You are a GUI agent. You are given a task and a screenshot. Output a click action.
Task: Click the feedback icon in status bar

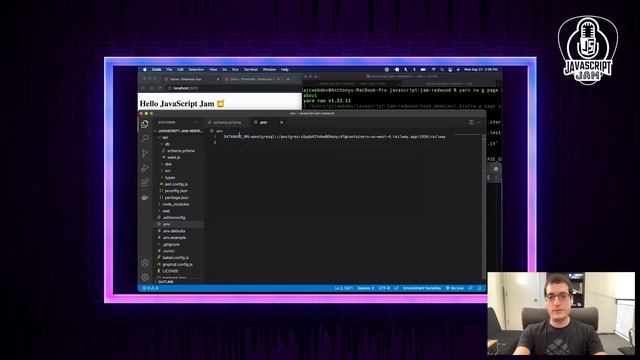471,288
